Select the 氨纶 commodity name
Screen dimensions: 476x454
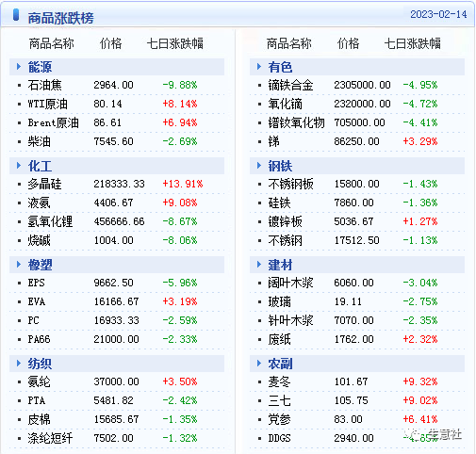[39, 381]
